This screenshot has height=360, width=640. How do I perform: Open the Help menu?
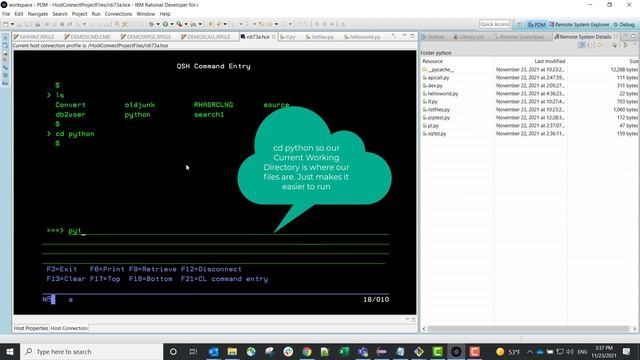[x=165, y=14]
